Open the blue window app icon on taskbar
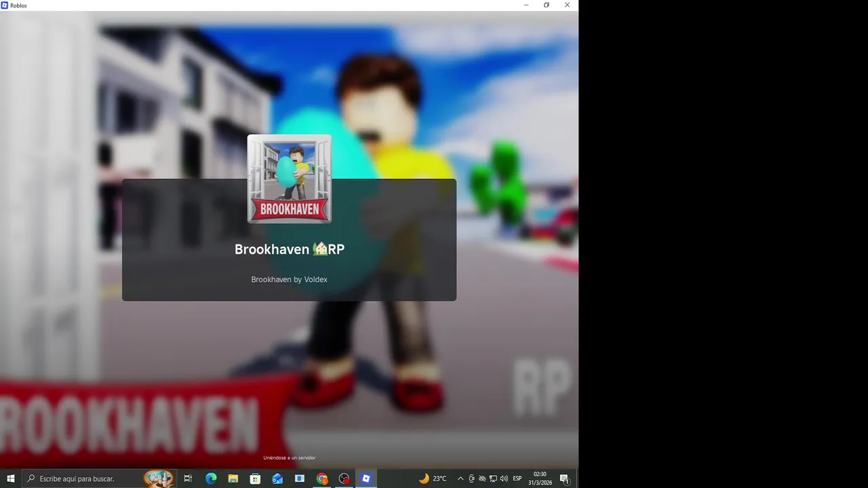 click(300, 479)
